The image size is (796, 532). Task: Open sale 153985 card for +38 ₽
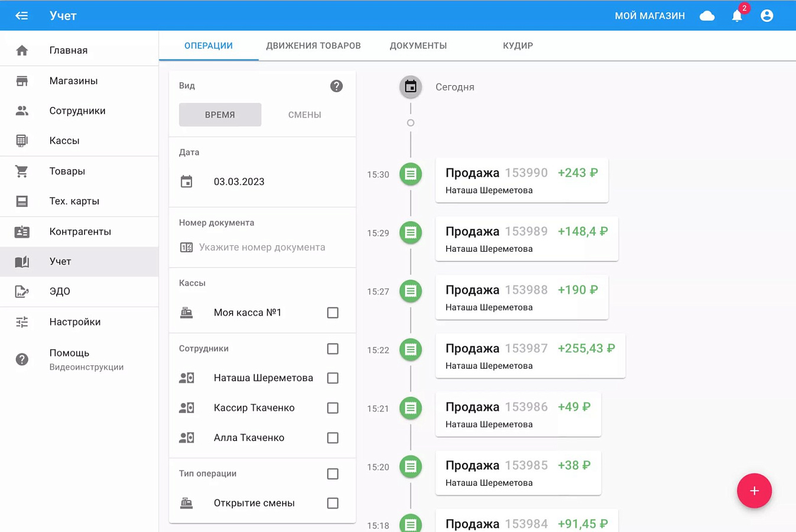[518, 473]
